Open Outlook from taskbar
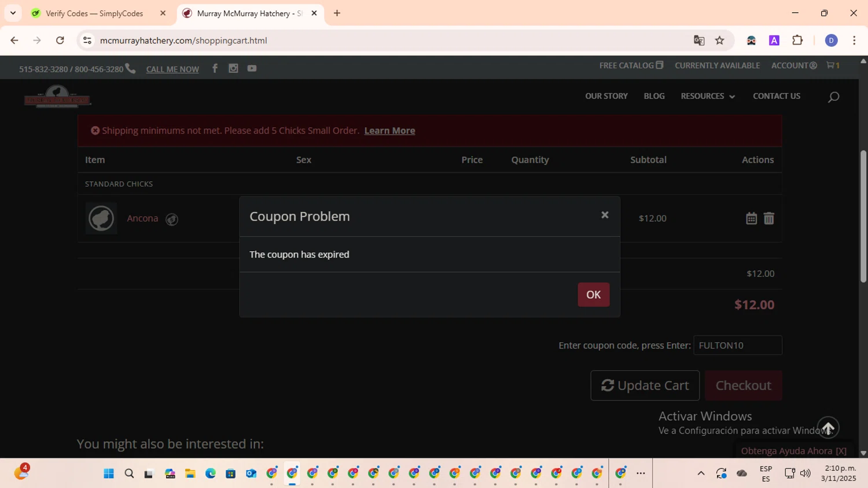This screenshot has width=868, height=488. (x=251, y=474)
